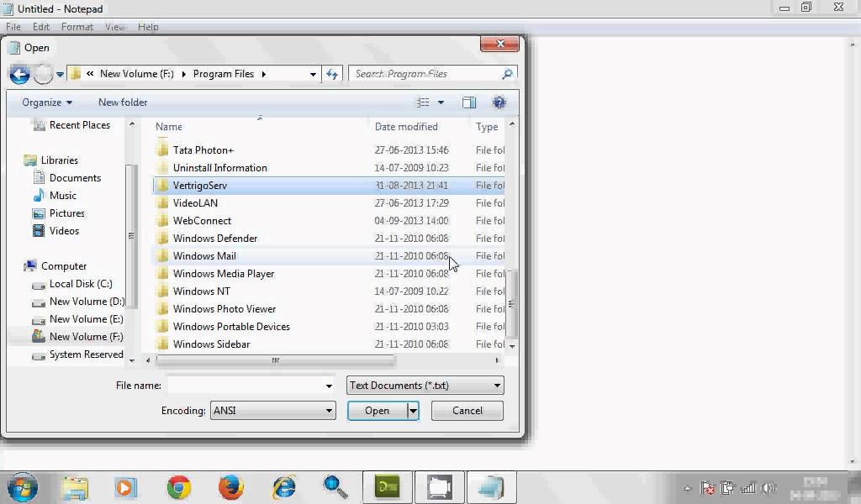Viewport: 861px width, 504px height.
Task: Select the Windows Sidebar folder
Action: point(329,344)
